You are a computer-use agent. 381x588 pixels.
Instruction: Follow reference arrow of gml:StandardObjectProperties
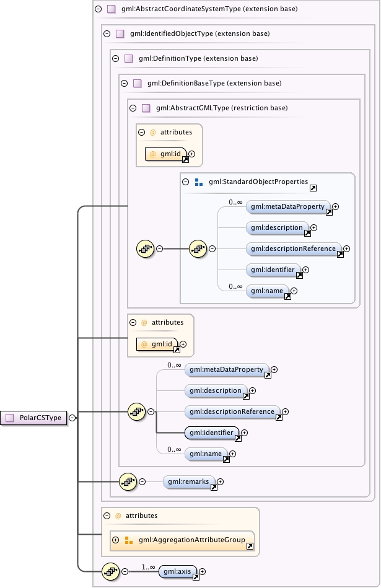tap(313, 188)
